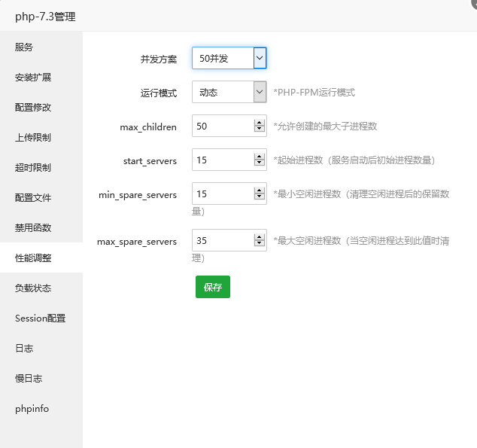Open the 慢日志 tab
477x448 pixels.
click(41, 379)
